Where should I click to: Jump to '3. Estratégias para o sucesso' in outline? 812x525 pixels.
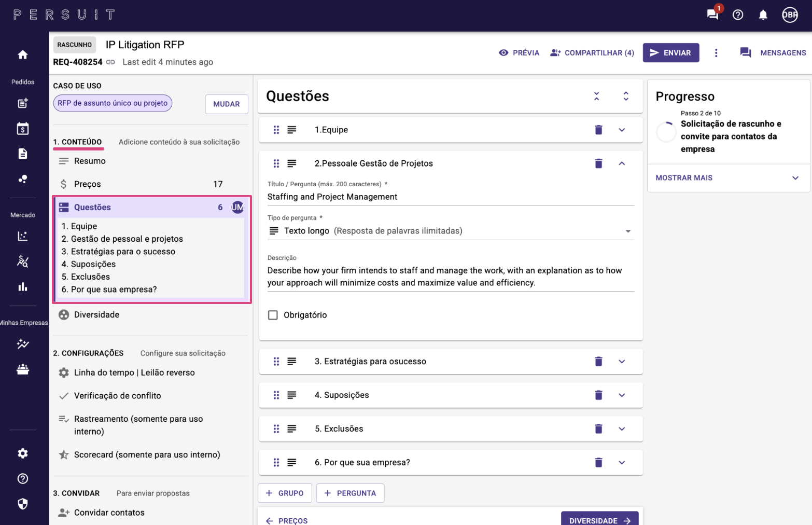click(x=119, y=252)
